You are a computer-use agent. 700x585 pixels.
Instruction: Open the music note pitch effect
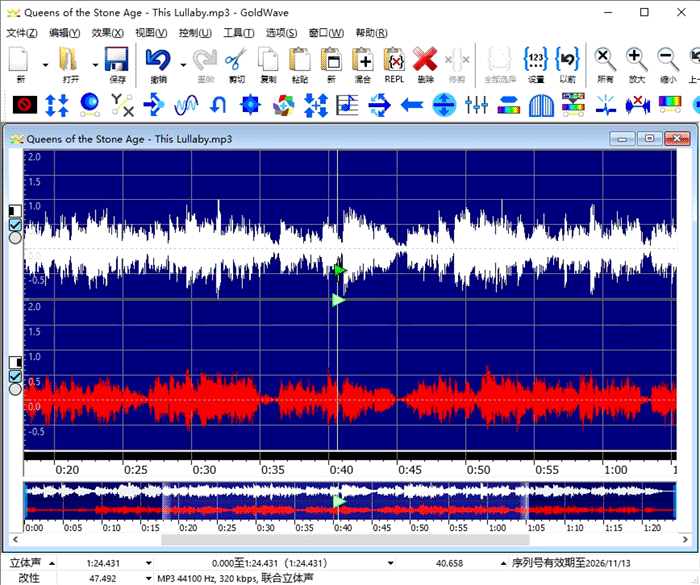click(x=347, y=105)
